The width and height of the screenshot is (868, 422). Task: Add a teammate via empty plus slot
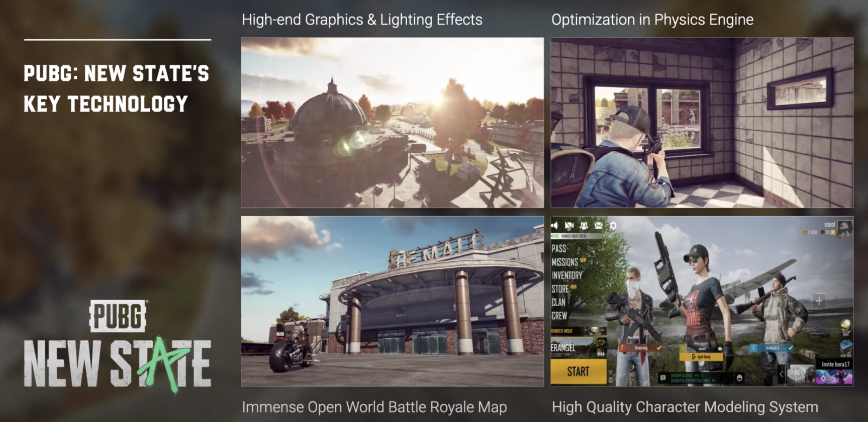819,301
